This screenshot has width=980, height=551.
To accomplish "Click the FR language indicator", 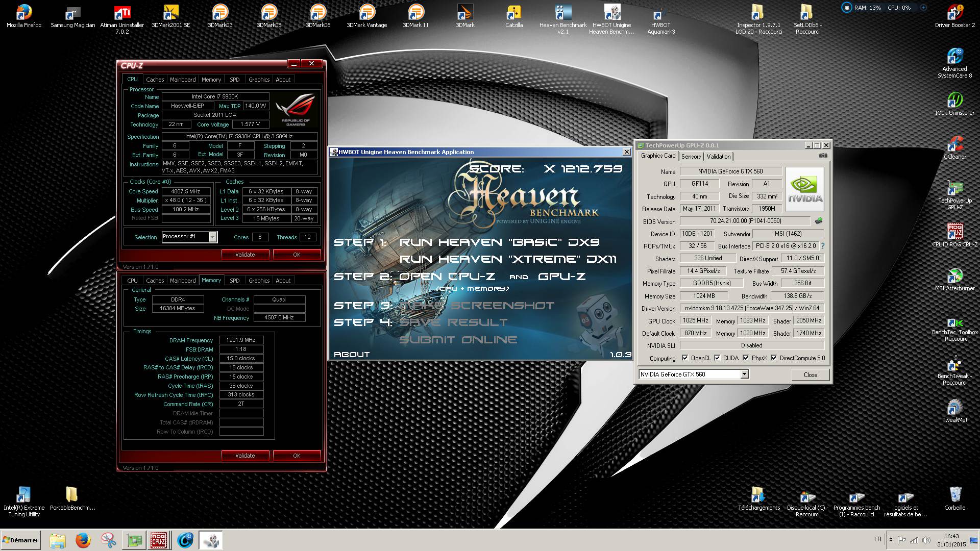I will click(877, 539).
